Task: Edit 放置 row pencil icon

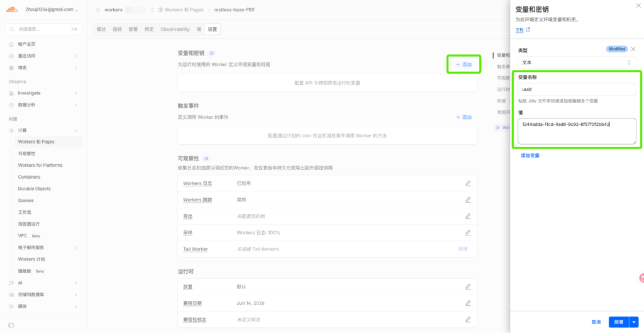Action: click(468, 286)
